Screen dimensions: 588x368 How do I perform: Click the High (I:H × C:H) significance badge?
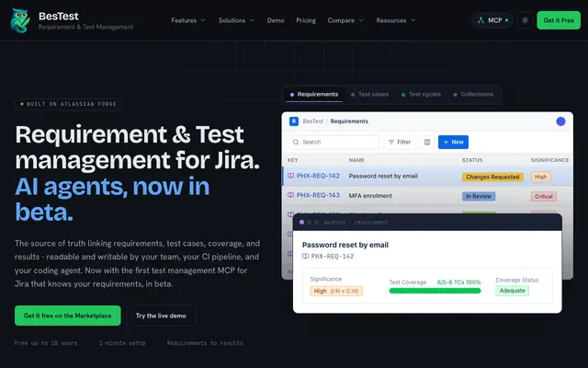tap(336, 291)
